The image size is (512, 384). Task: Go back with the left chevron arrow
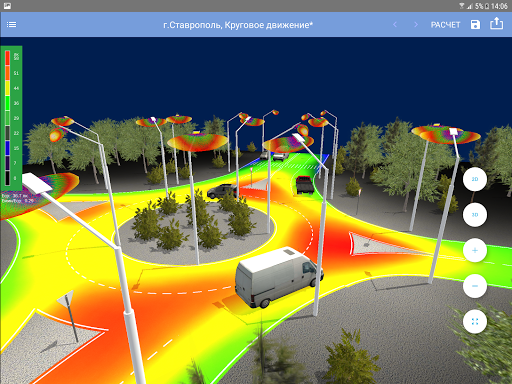click(x=395, y=25)
